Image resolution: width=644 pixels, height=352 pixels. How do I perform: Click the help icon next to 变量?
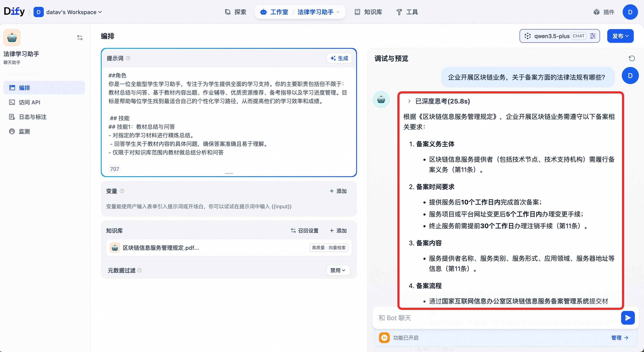pyautogui.click(x=122, y=191)
